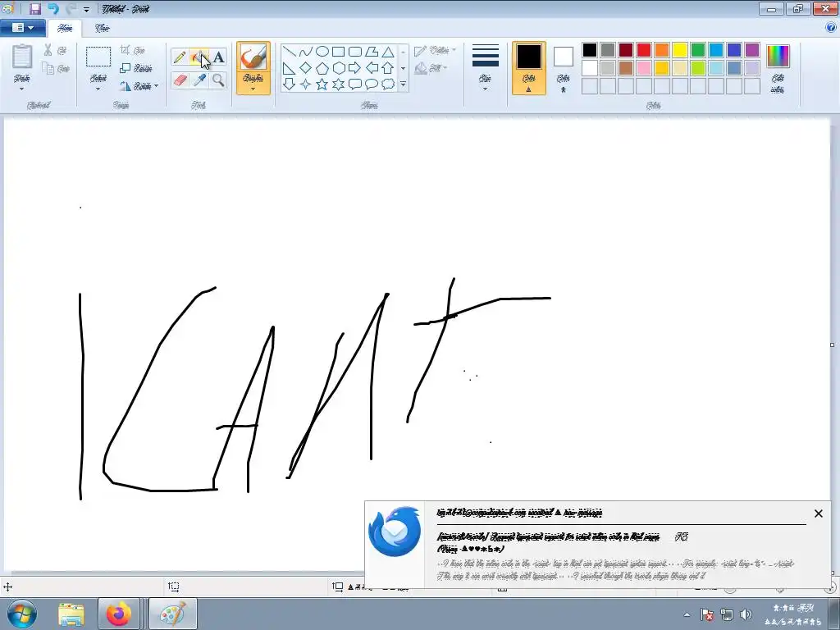Image resolution: width=840 pixels, height=630 pixels.
Task: Pick the green color swatch
Action: point(698,50)
